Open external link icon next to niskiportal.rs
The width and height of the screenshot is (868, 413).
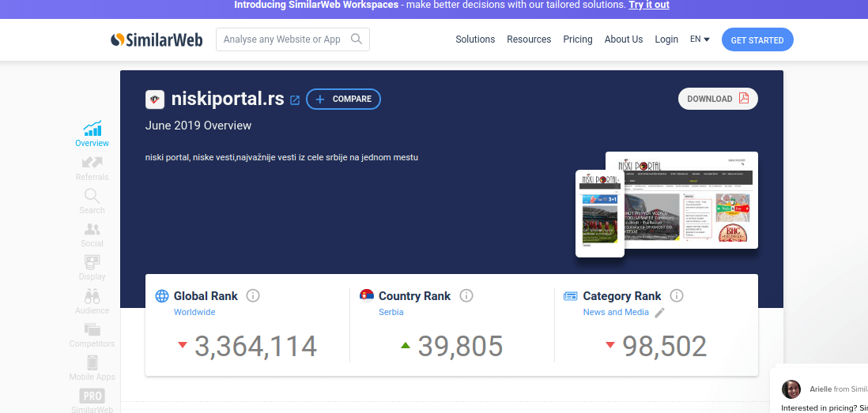(295, 99)
